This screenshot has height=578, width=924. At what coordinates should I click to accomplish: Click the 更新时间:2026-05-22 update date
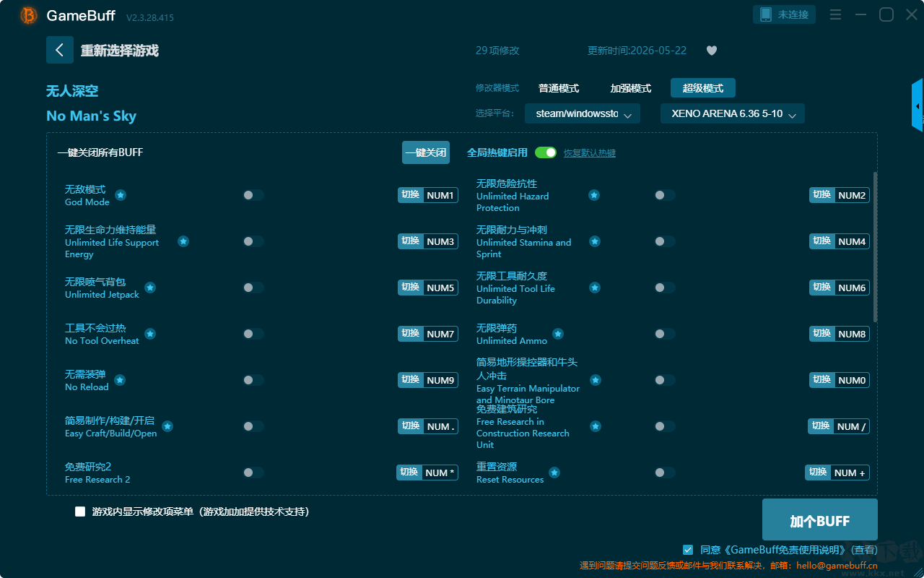pos(637,51)
